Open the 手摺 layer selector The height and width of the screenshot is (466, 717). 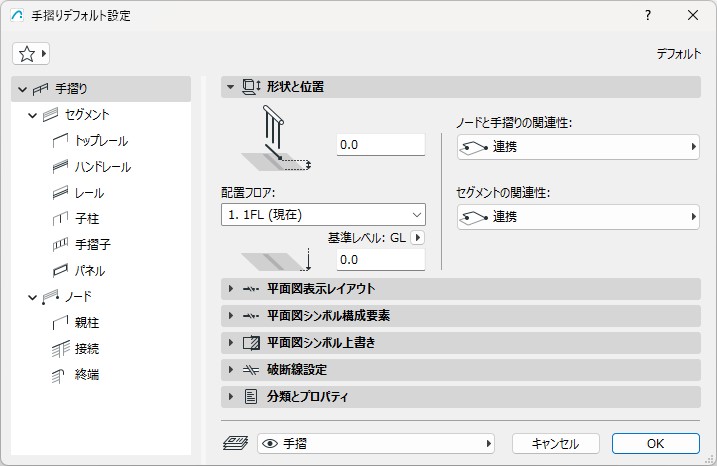376,443
